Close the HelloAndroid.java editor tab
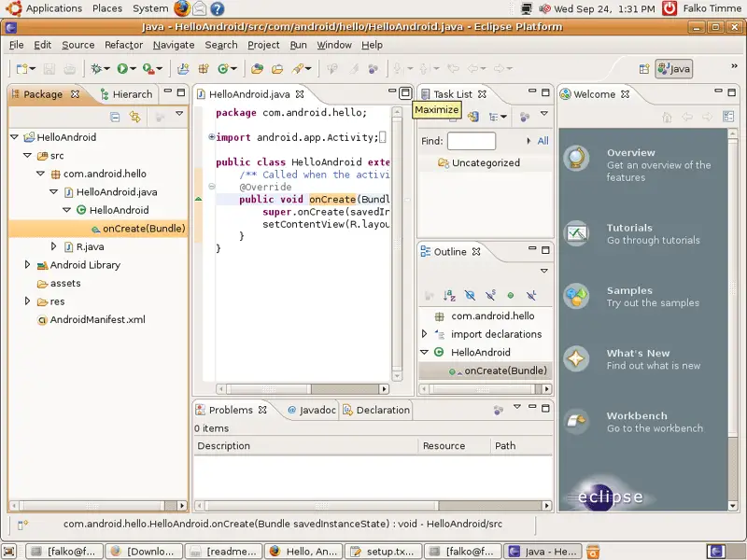Viewport: 747px width, 560px height. [300, 94]
